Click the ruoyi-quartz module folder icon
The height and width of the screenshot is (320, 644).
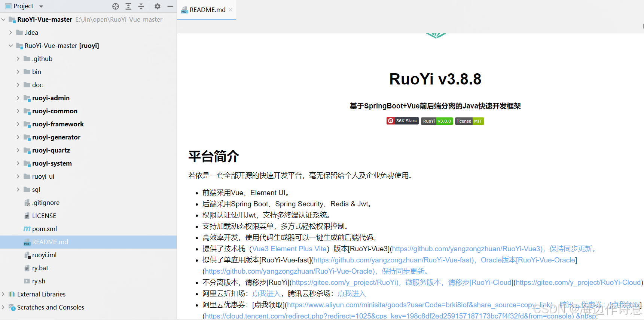[27, 150]
